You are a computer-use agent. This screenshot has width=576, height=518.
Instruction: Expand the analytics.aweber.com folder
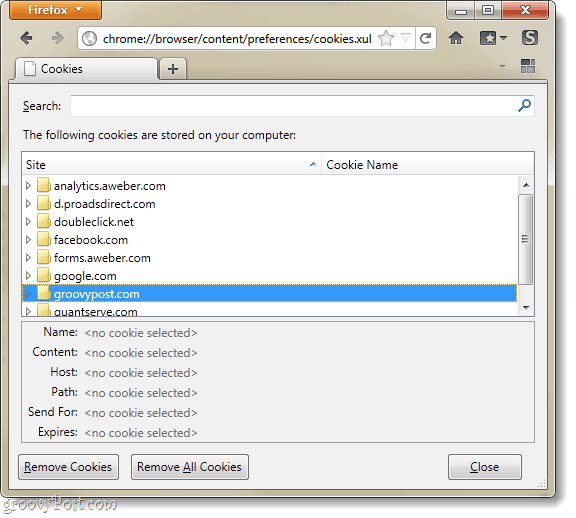click(x=28, y=186)
